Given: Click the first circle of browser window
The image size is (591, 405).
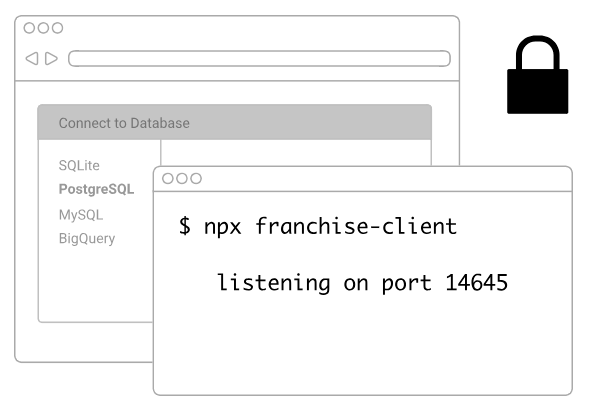Looking at the screenshot, I should click(x=29, y=28).
